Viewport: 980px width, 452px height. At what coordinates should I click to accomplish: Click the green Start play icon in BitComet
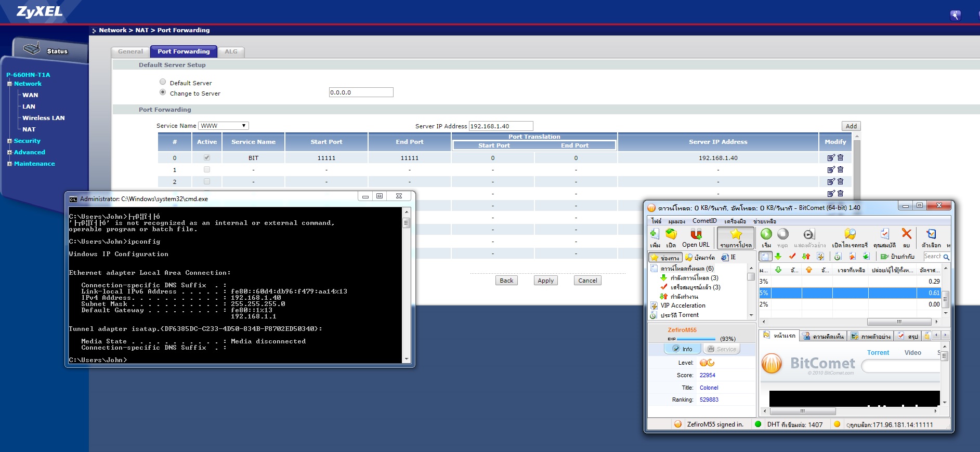pos(766,234)
